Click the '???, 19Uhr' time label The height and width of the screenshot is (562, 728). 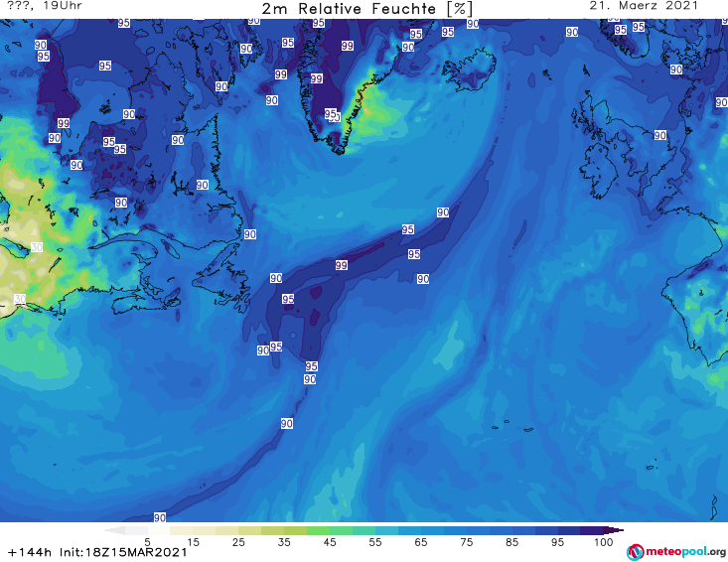[x=45, y=6]
